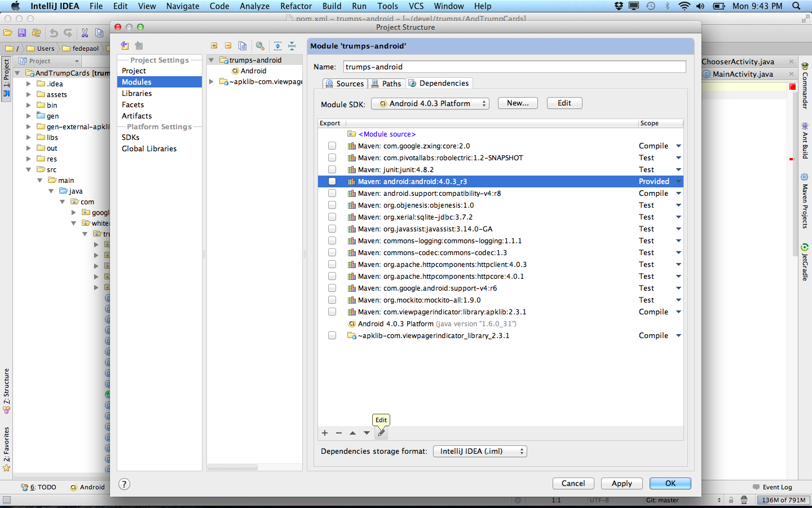Toggle export for ~apklib-com.viewpagerindicator_library_2.3.1
This screenshot has width=812, height=508.
coord(332,335)
